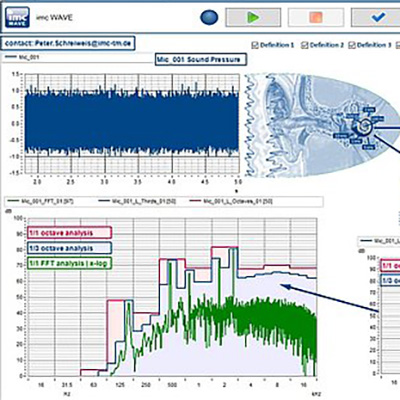Click the sound pressure time waveform plot
The width and height of the screenshot is (400, 400).
[x=132, y=123]
